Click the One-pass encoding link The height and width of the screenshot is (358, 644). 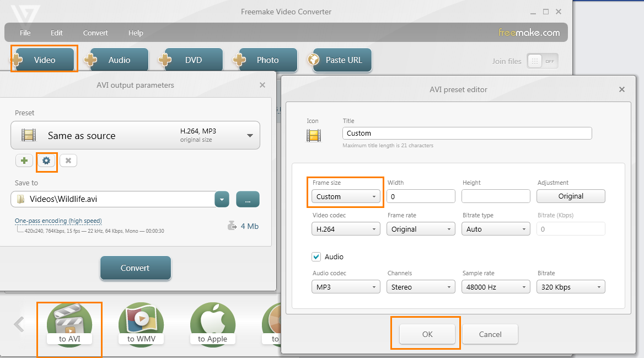coord(58,221)
